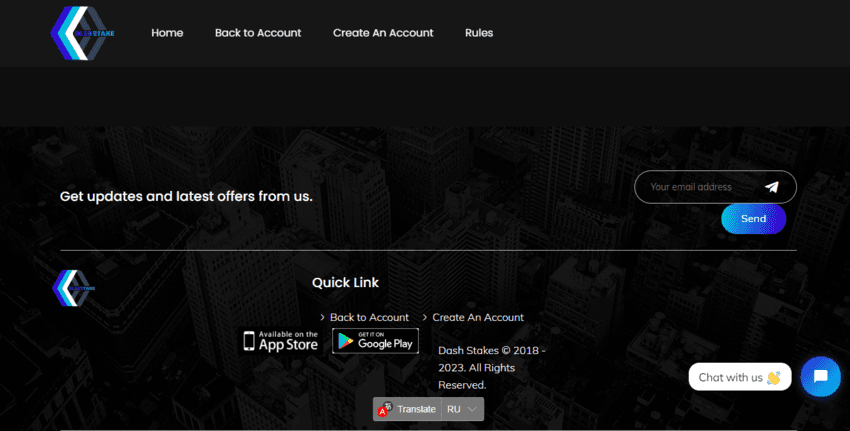This screenshot has width=850, height=431.
Task: Follow the footer Back to Account link
Action: coord(369,317)
